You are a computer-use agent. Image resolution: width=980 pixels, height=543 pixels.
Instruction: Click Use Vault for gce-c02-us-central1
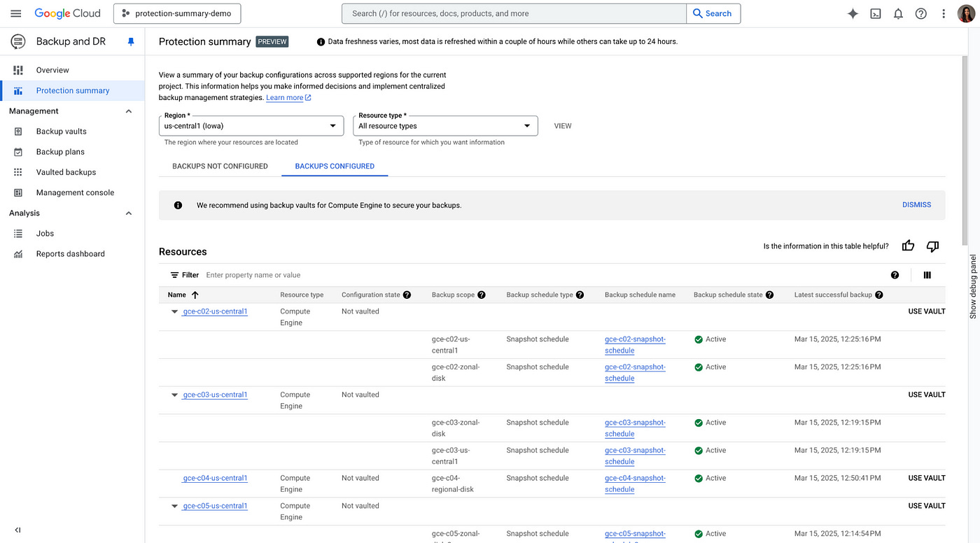(927, 311)
